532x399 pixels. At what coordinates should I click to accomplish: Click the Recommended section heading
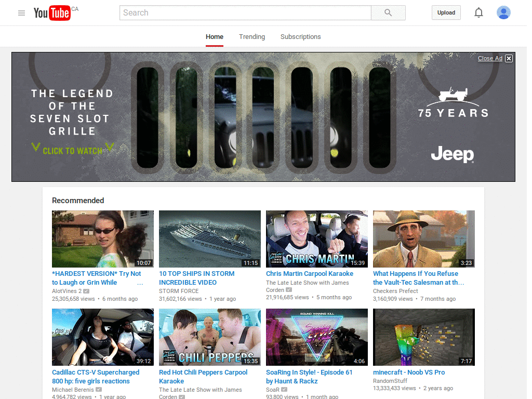tap(78, 201)
